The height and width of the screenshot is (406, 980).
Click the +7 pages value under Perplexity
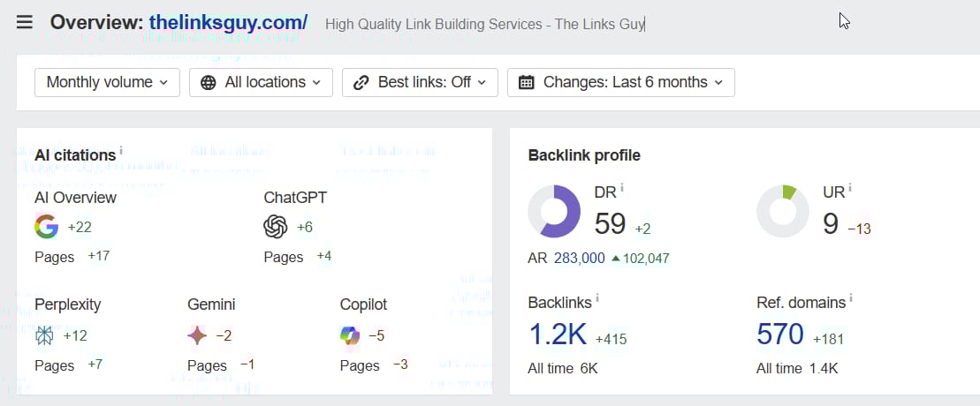click(x=95, y=365)
